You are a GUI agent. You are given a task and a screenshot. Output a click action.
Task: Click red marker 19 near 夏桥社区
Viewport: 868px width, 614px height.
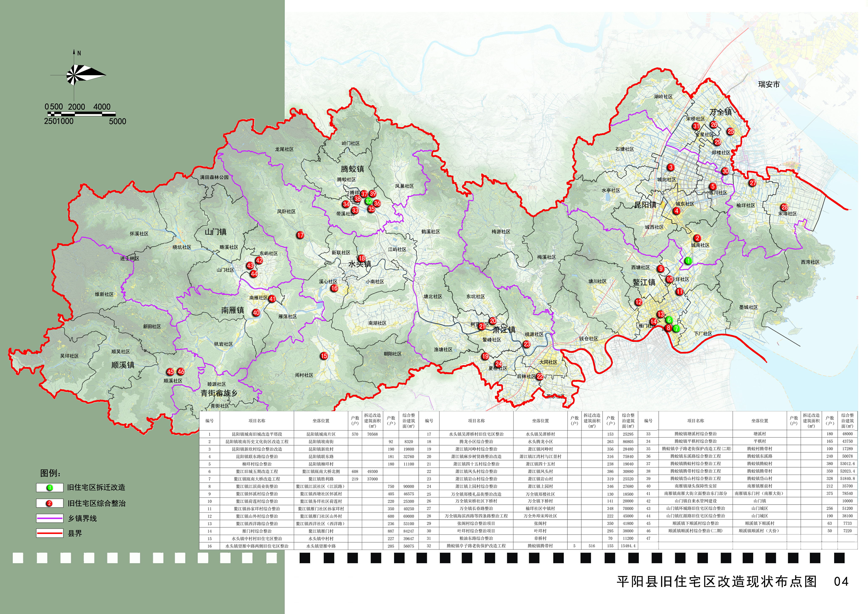point(485,356)
